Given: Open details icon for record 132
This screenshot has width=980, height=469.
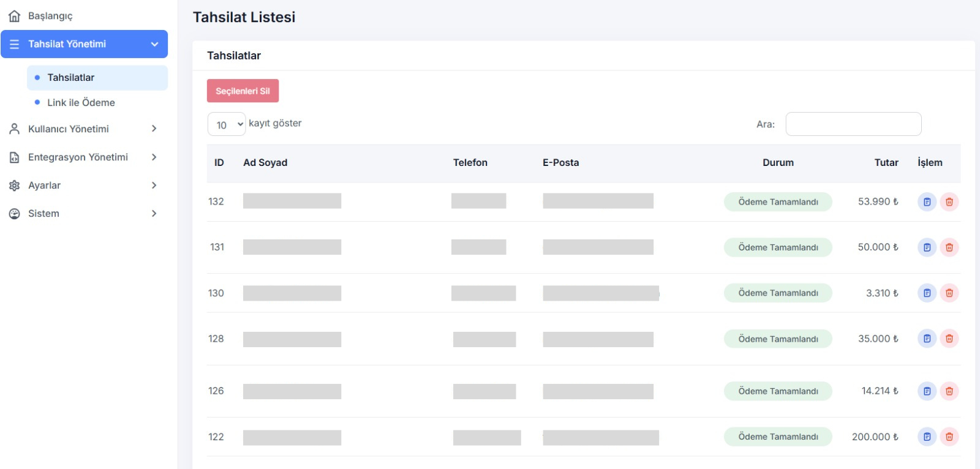Looking at the screenshot, I should click(927, 202).
